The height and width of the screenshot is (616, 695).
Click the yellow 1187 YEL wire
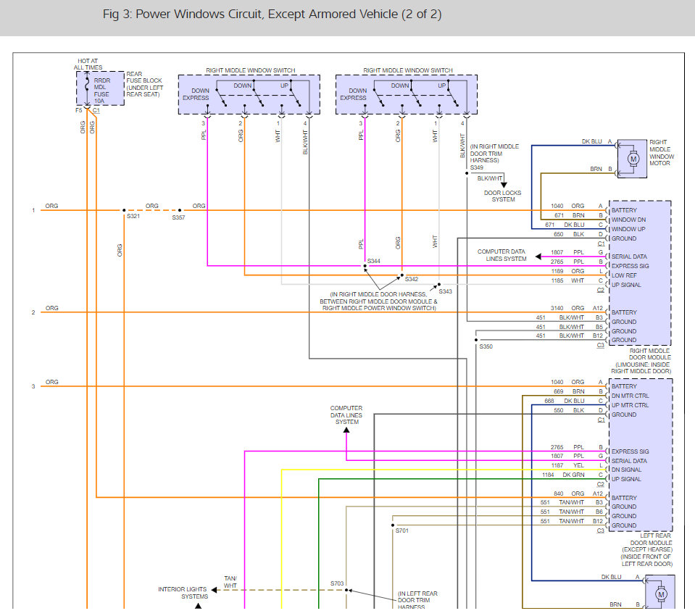pyautogui.click(x=444, y=470)
